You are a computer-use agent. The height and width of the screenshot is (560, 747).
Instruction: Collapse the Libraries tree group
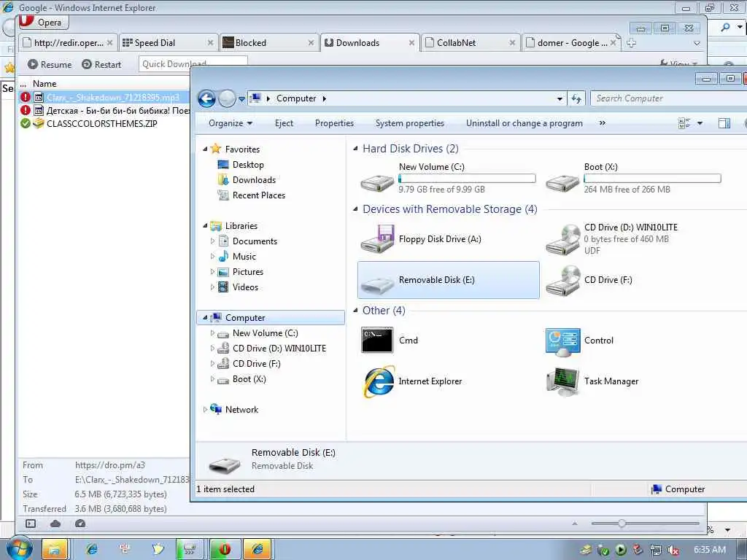(x=205, y=226)
